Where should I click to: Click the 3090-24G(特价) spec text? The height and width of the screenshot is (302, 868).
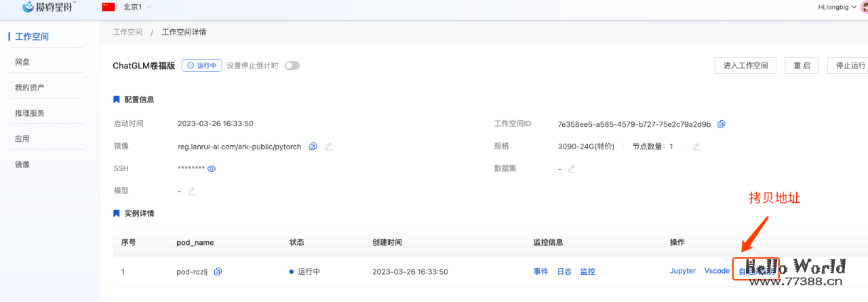click(x=586, y=147)
